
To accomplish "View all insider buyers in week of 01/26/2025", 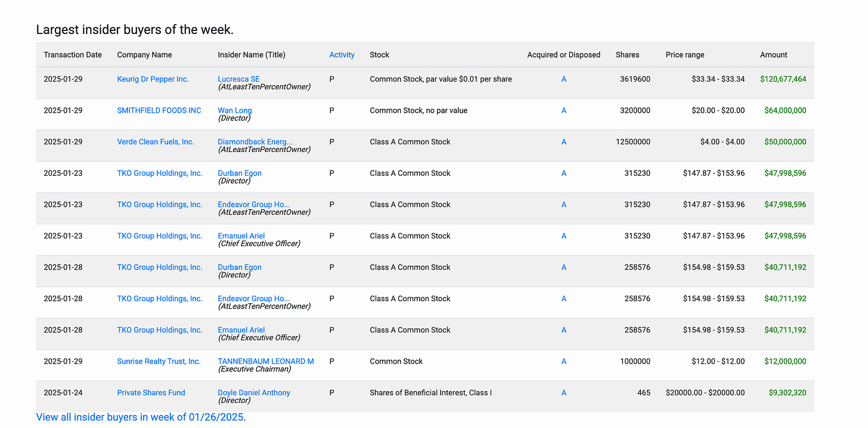I will 139,417.
